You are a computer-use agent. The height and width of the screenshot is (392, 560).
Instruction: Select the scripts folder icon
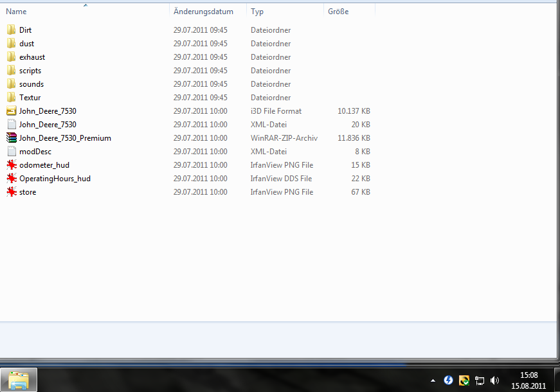click(11, 71)
